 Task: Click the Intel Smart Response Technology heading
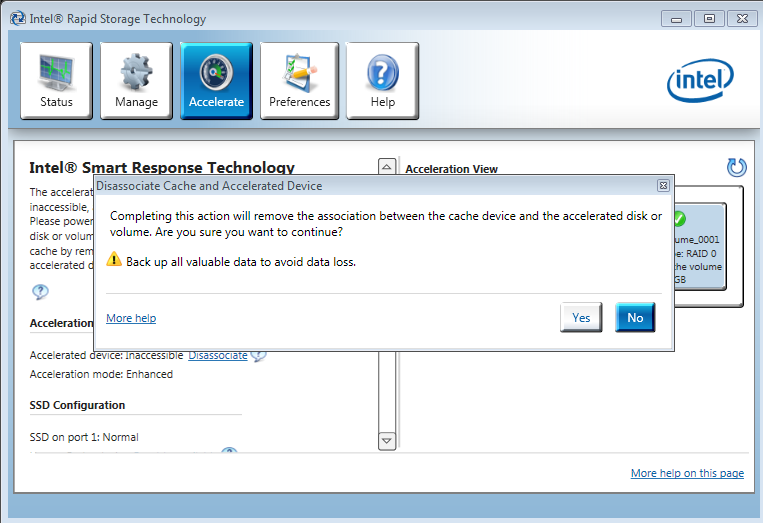point(162,167)
